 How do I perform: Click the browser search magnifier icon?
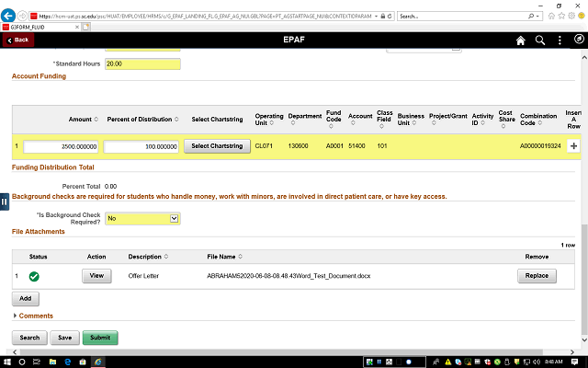(x=531, y=17)
